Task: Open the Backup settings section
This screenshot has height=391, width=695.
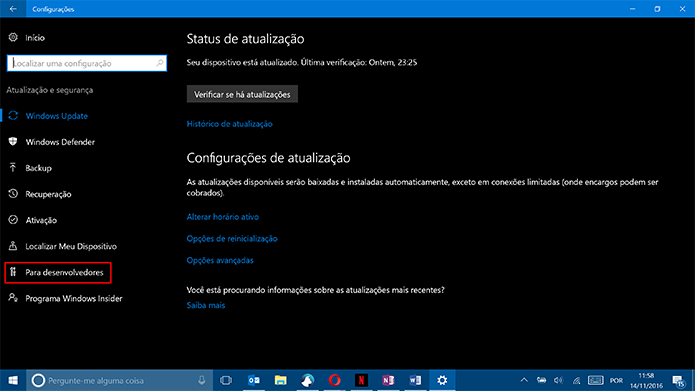Action: (x=38, y=168)
